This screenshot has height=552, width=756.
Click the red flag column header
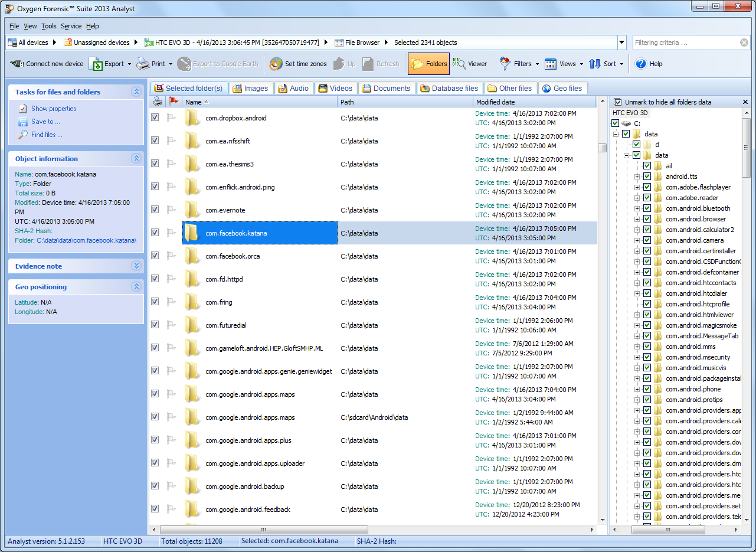tap(173, 102)
